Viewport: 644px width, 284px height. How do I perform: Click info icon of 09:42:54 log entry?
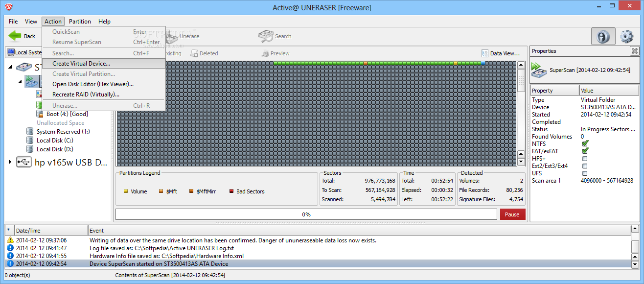pos(10,263)
